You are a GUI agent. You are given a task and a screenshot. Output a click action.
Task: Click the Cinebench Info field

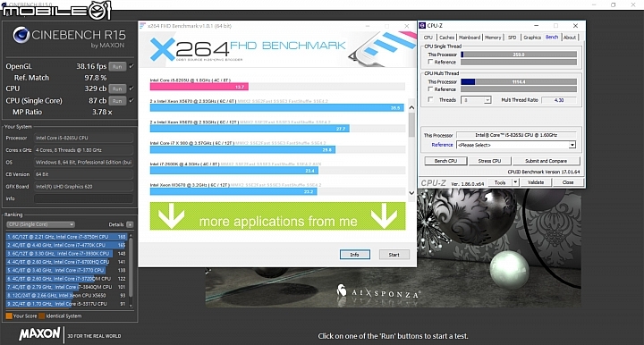point(83,198)
